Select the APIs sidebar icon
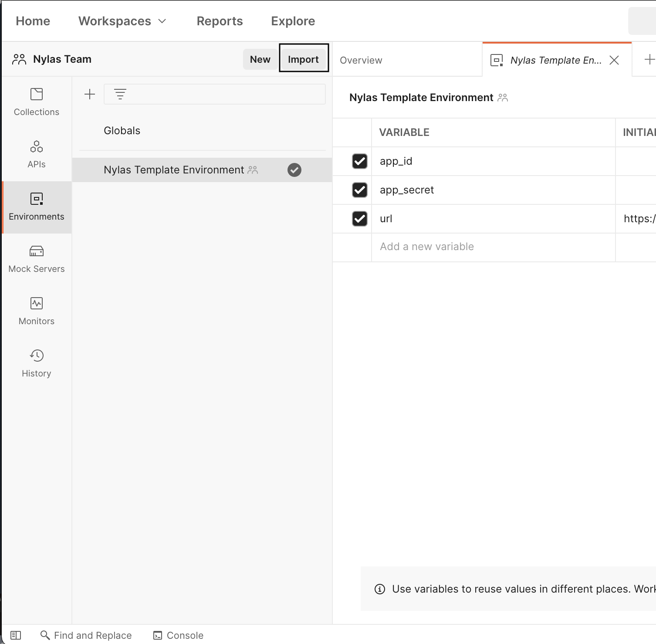This screenshot has width=656, height=644. click(x=36, y=153)
